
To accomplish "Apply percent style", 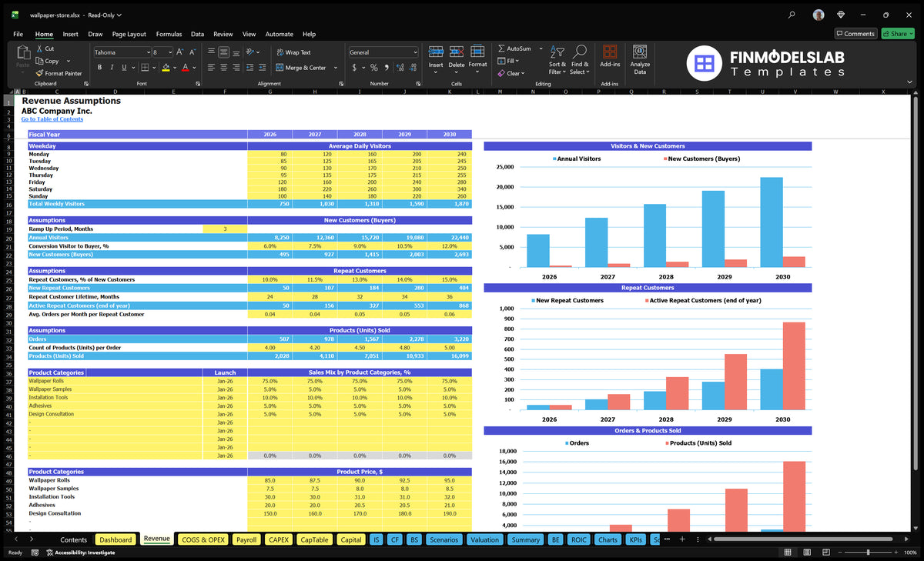I will pyautogui.click(x=374, y=68).
